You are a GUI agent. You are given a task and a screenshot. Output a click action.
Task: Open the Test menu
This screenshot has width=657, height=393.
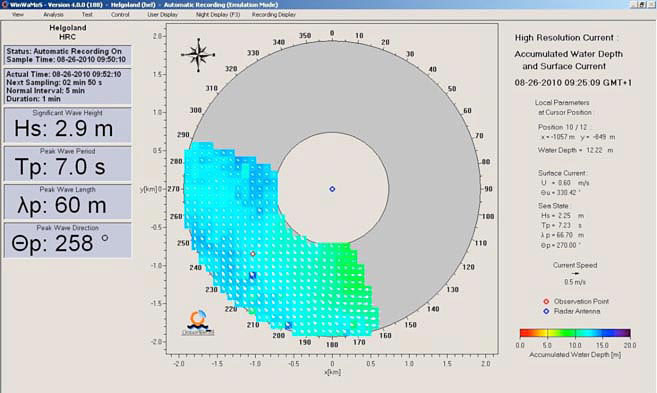pyautogui.click(x=87, y=14)
